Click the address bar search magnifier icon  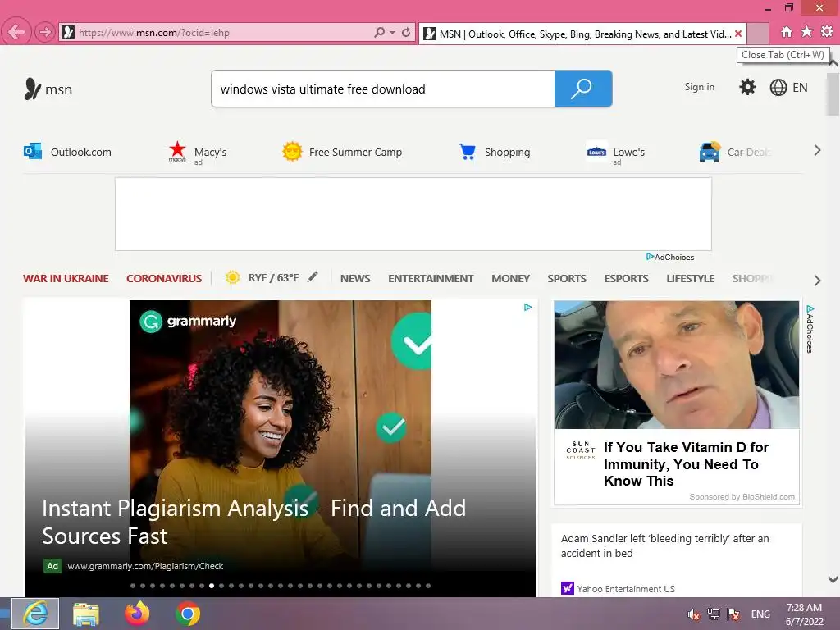pos(379,32)
